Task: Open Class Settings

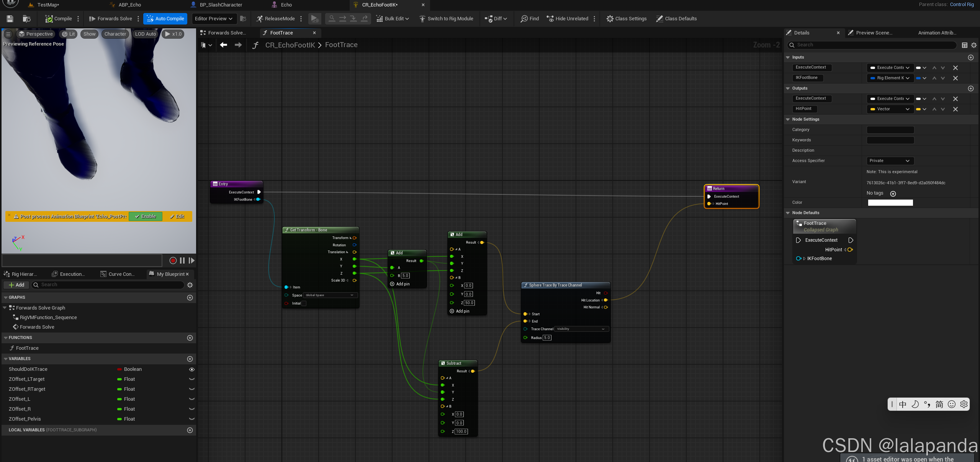Action: click(627, 18)
